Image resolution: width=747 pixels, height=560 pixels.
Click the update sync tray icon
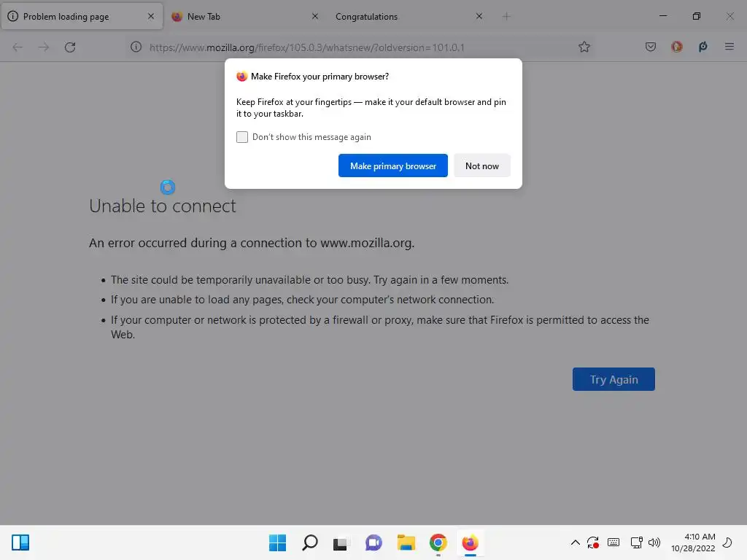coord(593,542)
